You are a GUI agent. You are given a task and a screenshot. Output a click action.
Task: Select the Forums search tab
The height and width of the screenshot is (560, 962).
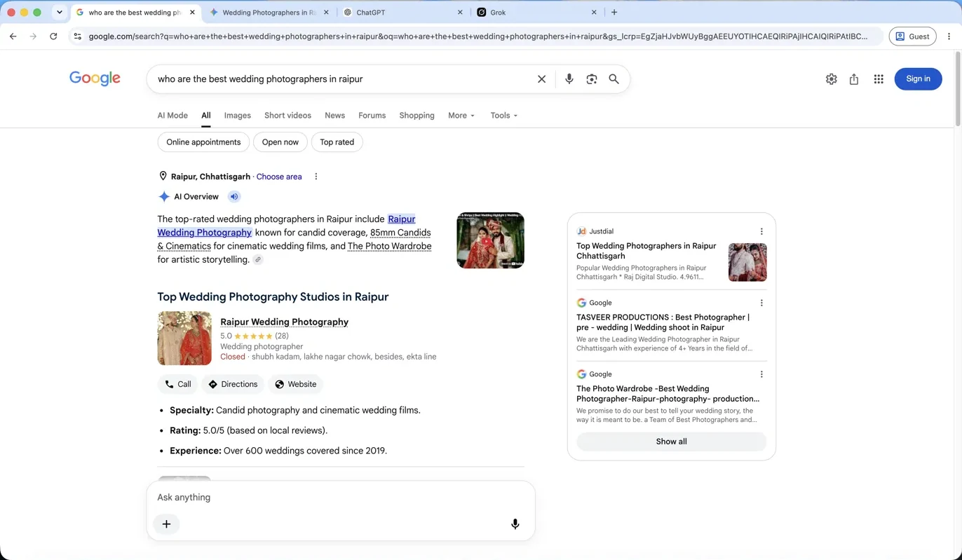tap(372, 116)
